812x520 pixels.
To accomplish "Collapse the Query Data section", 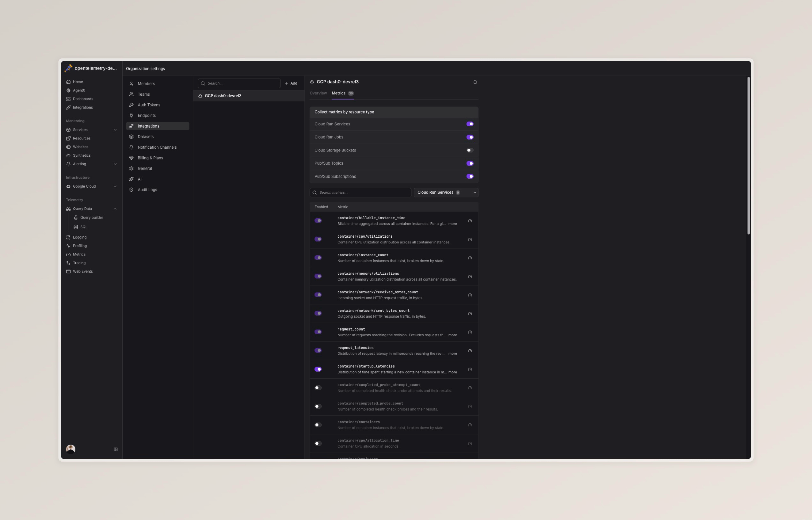I will pos(115,209).
